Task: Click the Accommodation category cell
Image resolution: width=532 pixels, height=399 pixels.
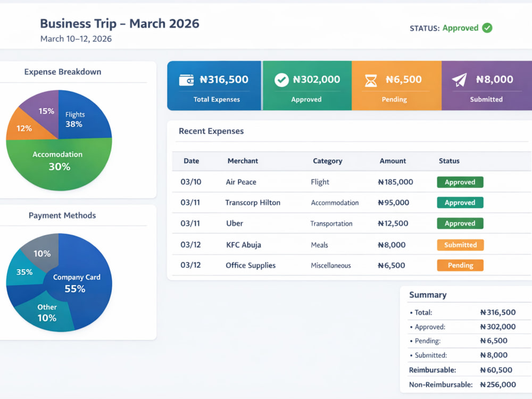Action: coord(335,203)
